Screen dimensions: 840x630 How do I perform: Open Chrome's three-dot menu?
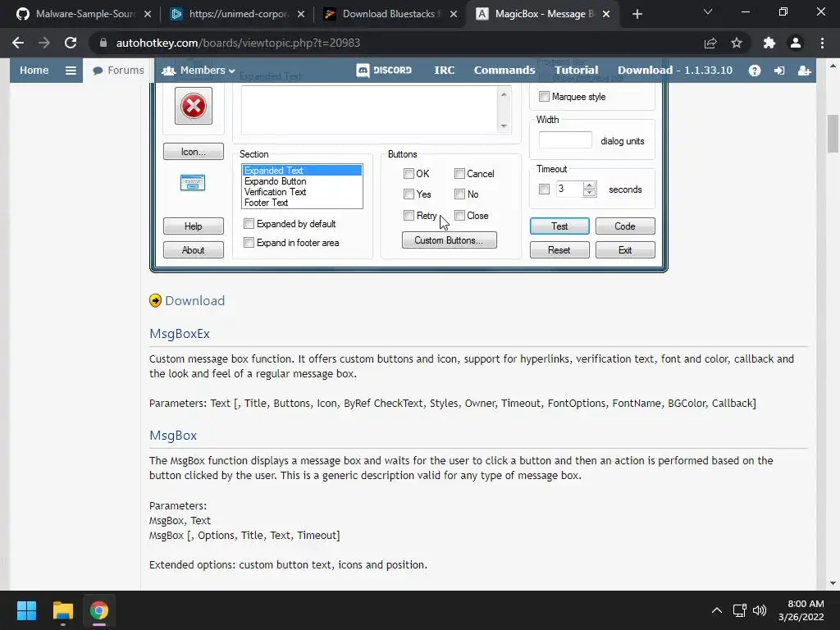(x=822, y=43)
